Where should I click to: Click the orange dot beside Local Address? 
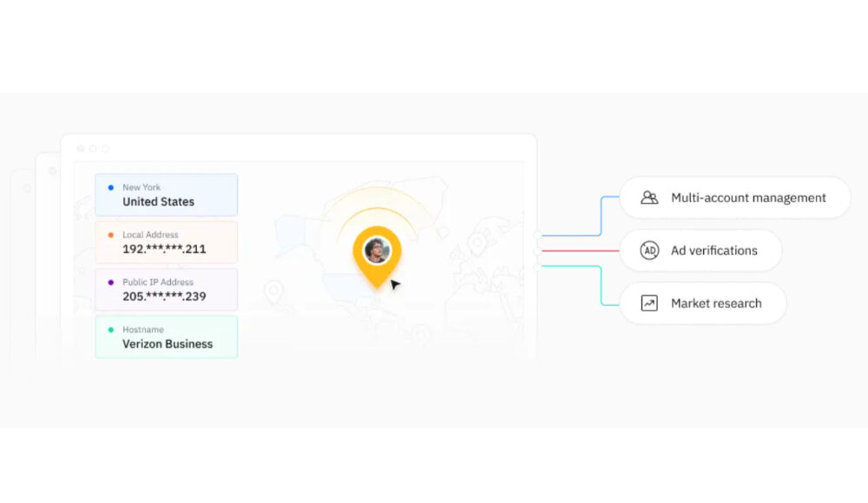[110, 235]
